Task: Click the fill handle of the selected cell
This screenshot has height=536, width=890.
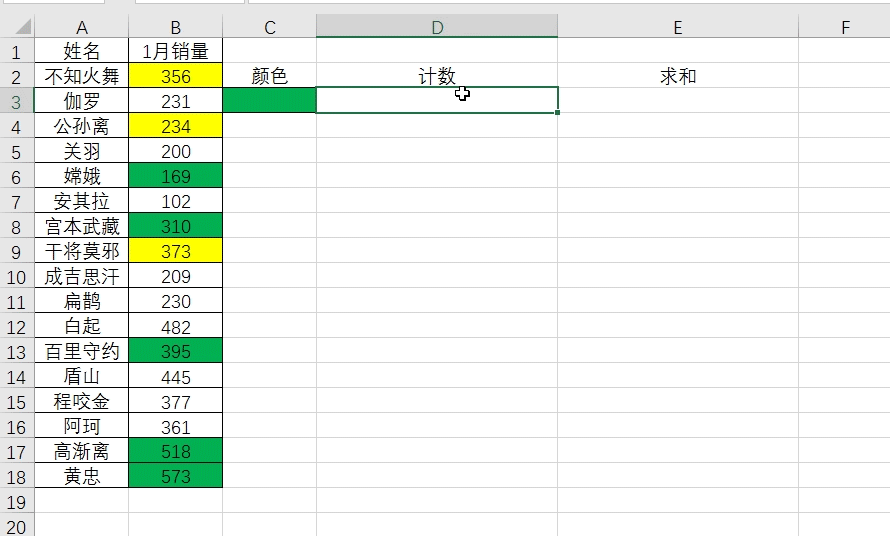Action: point(558,113)
